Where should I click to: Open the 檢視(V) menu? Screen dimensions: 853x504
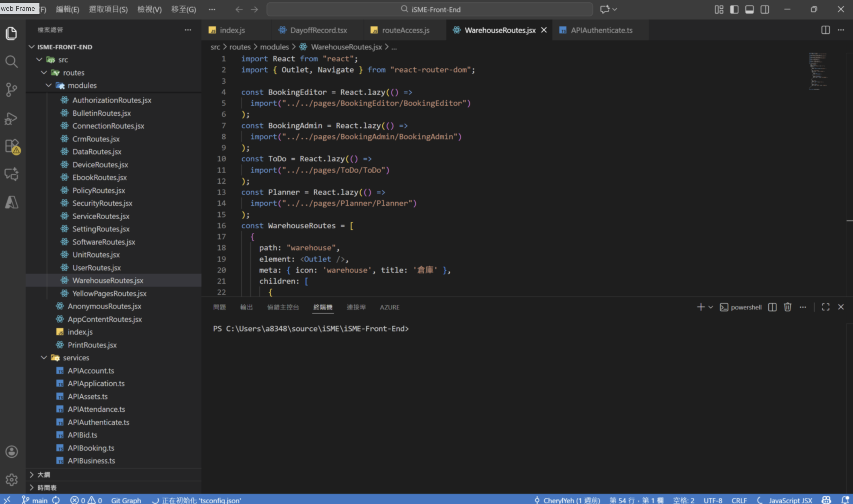pos(149,10)
